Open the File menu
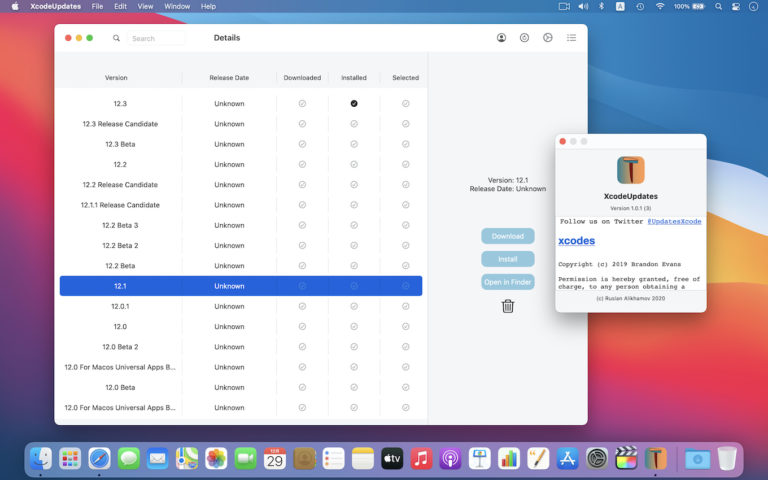Viewport: 768px width, 480px height. [97, 6]
